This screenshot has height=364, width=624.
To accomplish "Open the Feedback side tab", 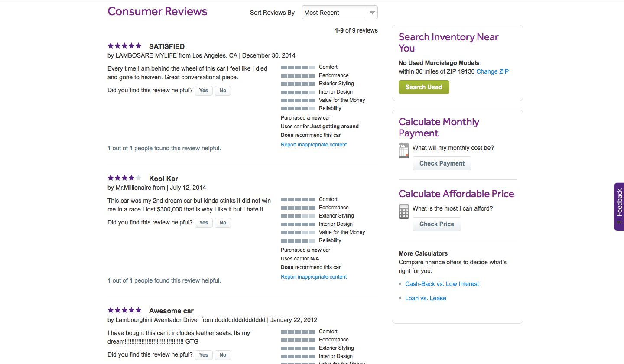I will point(619,206).
